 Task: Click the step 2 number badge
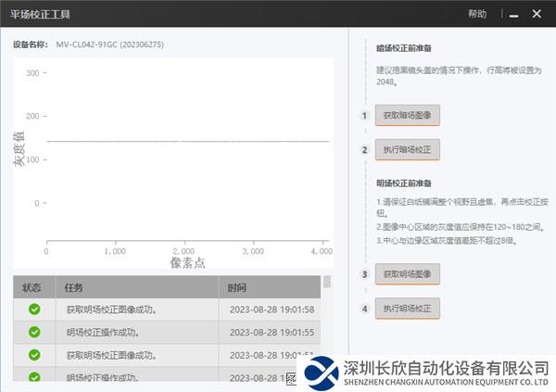point(365,150)
